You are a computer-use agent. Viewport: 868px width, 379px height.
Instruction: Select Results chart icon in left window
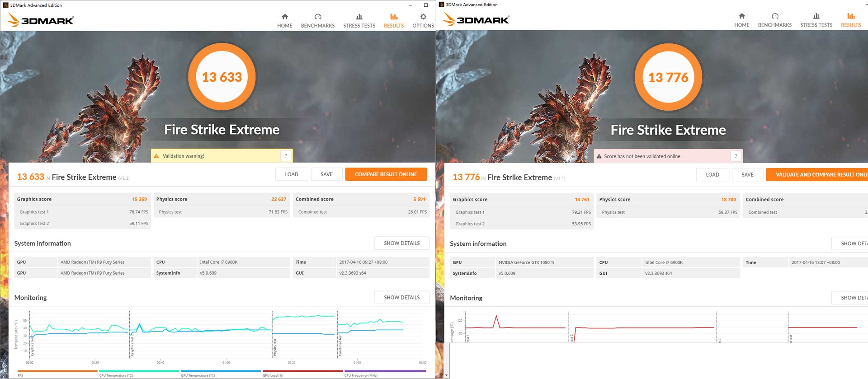(394, 17)
